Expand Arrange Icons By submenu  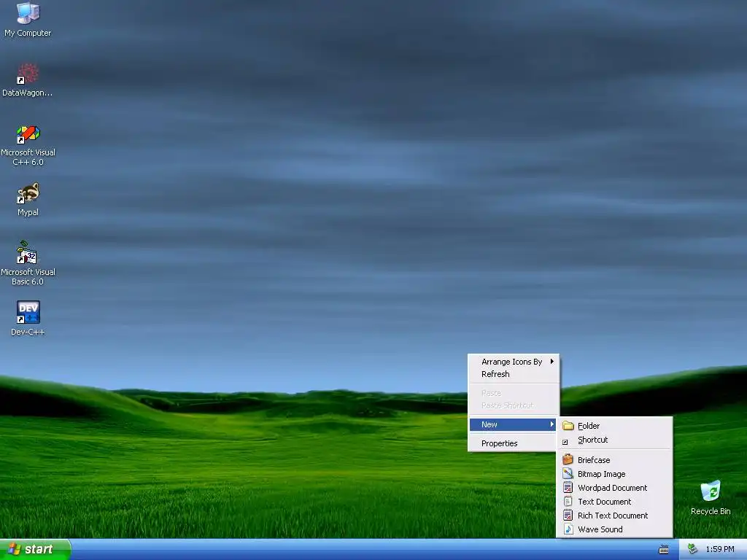click(514, 362)
